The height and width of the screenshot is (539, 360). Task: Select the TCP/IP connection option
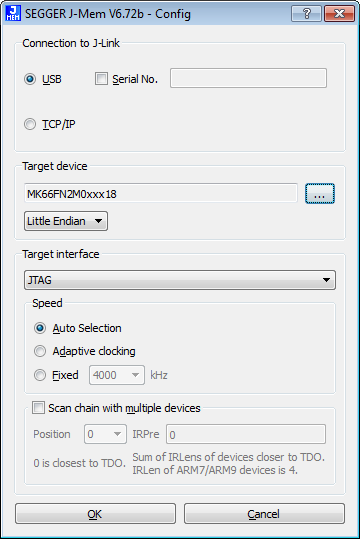[x=30, y=124]
